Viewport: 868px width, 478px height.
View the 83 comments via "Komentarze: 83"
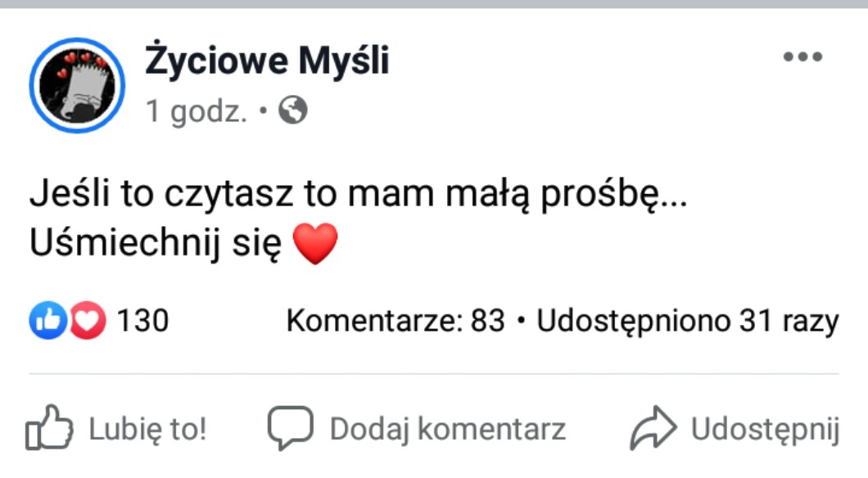396,321
